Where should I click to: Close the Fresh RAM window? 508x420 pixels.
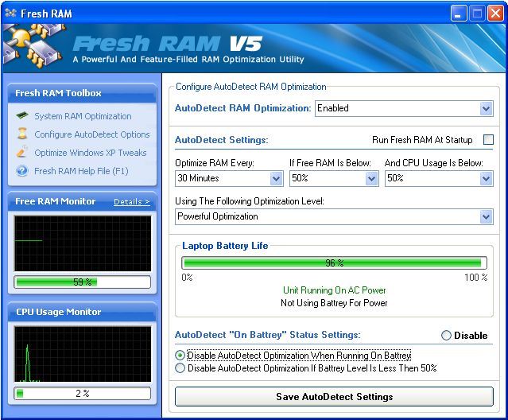point(496,14)
